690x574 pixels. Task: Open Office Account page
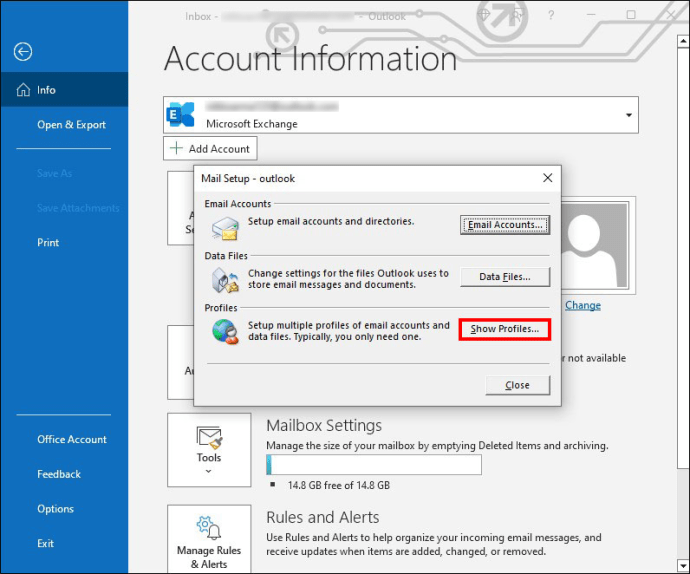coord(72,439)
